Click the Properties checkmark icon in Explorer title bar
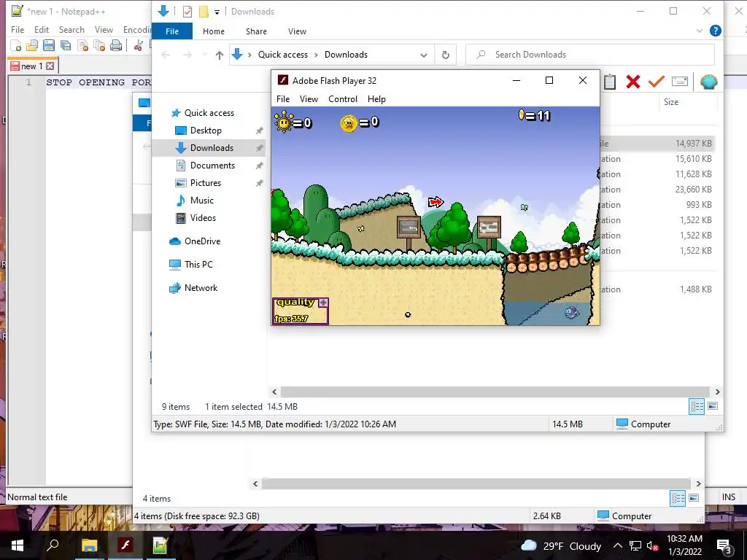Image resolution: width=747 pixels, height=560 pixels. pyautogui.click(x=187, y=12)
